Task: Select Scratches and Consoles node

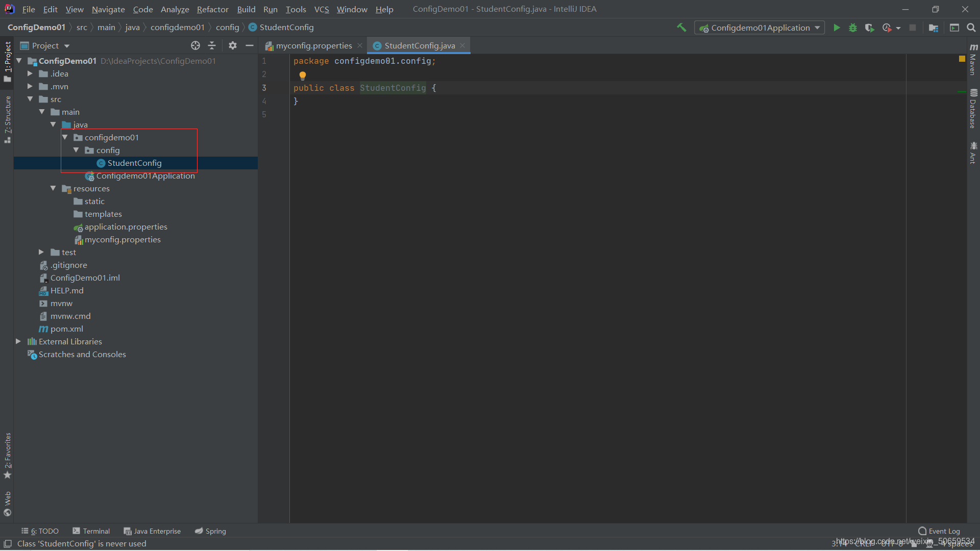Action: [x=82, y=354]
